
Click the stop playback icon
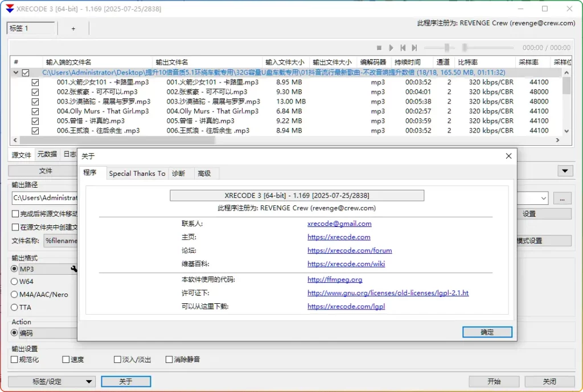[x=379, y=48]
